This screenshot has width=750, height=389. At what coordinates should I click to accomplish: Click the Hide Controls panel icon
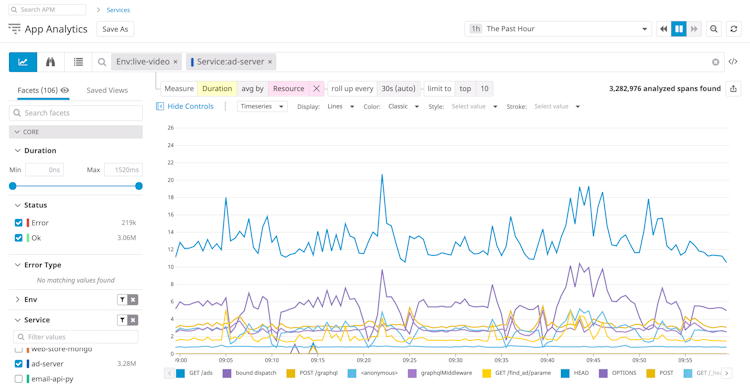coord(160,106)
